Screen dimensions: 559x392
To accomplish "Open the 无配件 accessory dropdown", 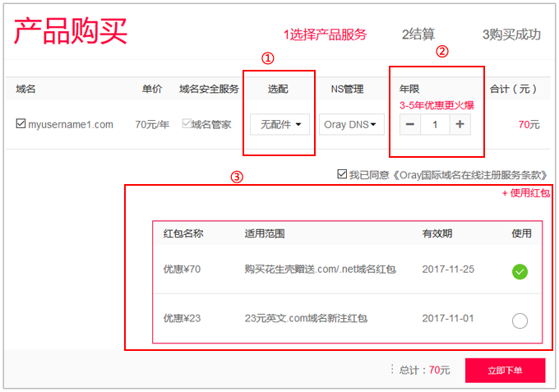I will [x=279, y=125].
